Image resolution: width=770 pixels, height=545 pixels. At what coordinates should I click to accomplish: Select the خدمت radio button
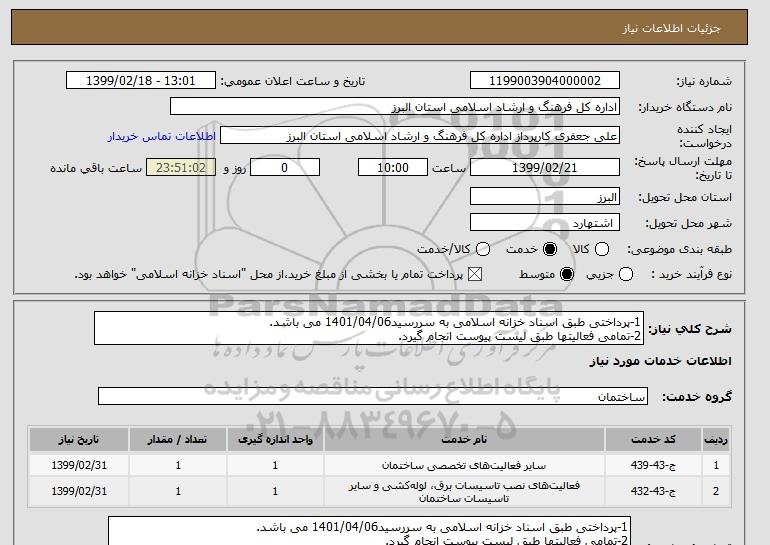[x=550, y=249]
